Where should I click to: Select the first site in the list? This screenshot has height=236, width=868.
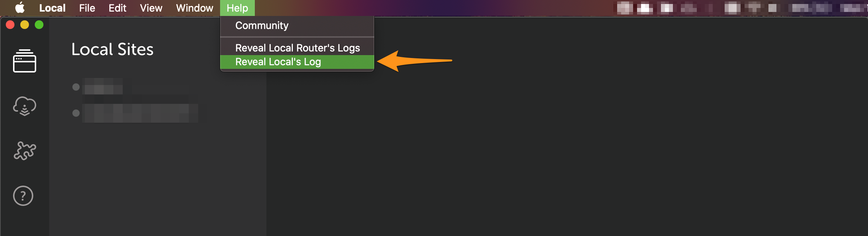click(103, 87)
